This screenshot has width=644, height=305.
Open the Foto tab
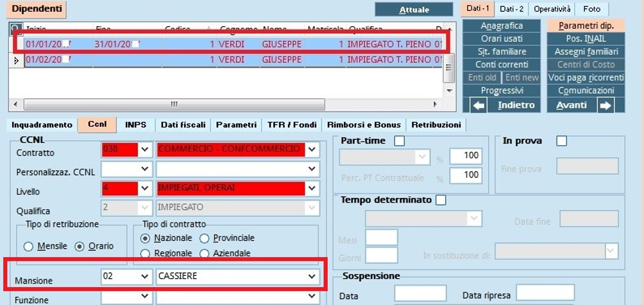tap(591, 9)
